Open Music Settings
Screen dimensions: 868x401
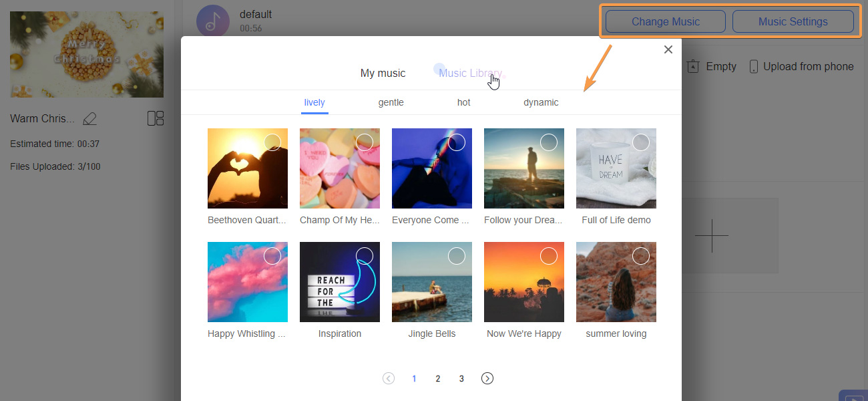click(793, 21)
